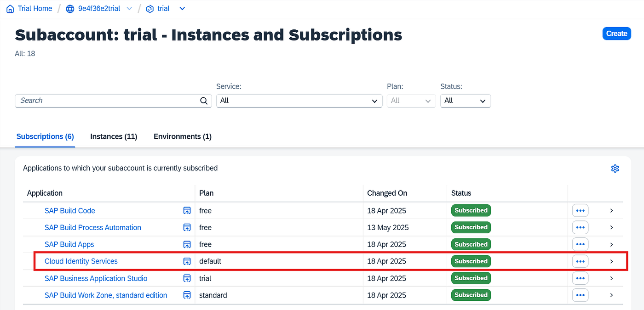
Task: Launch SAP Build Process Automation via launch icon
Action: pos(187,227)
